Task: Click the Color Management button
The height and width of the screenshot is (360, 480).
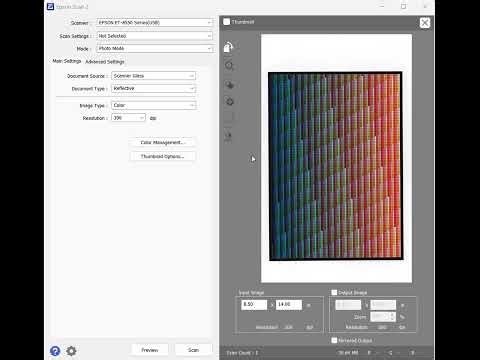Action: (162, 142)
